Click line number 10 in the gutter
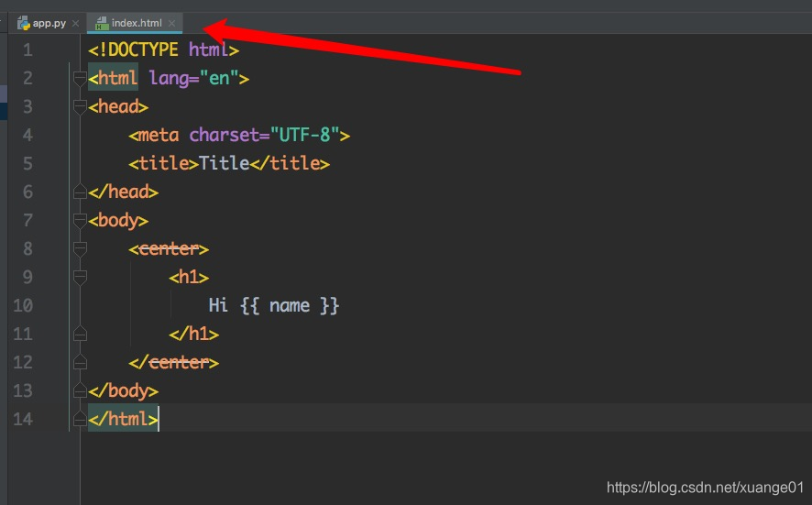Image resolution: width=812 pixels, height=505 pixels. [x=23, y=305]
